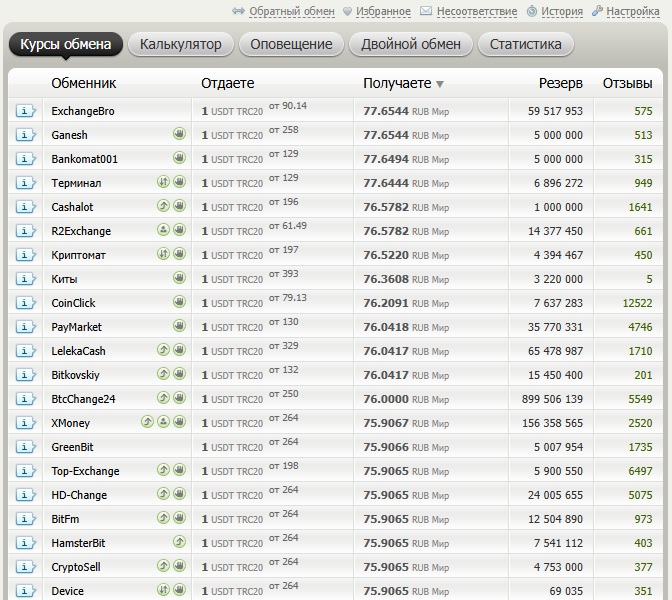
Task: Open info icon for Киты row
Action: pos(25,279)
